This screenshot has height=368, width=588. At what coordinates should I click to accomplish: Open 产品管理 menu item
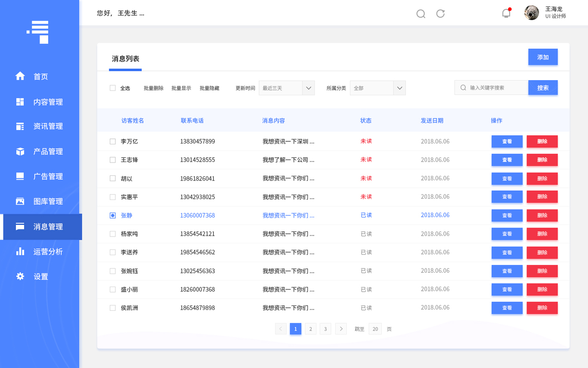coord(48,151)
